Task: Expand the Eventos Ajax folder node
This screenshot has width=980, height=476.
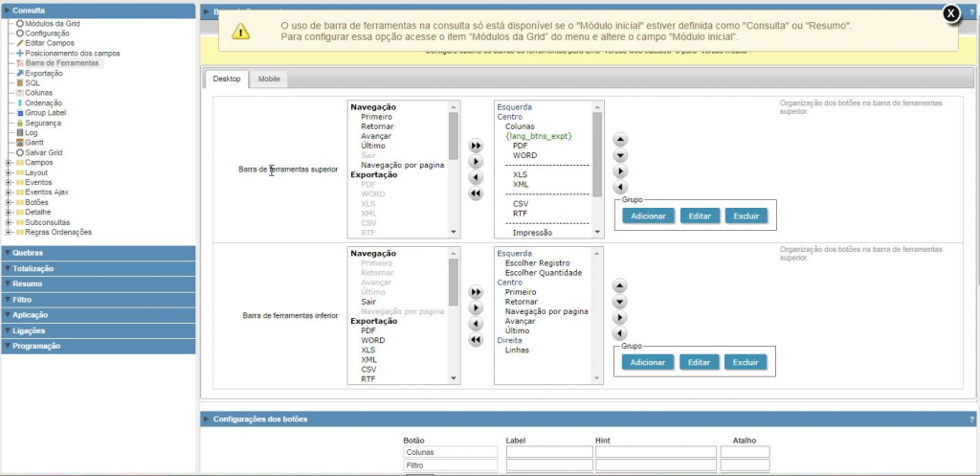Action: (9, 192)
